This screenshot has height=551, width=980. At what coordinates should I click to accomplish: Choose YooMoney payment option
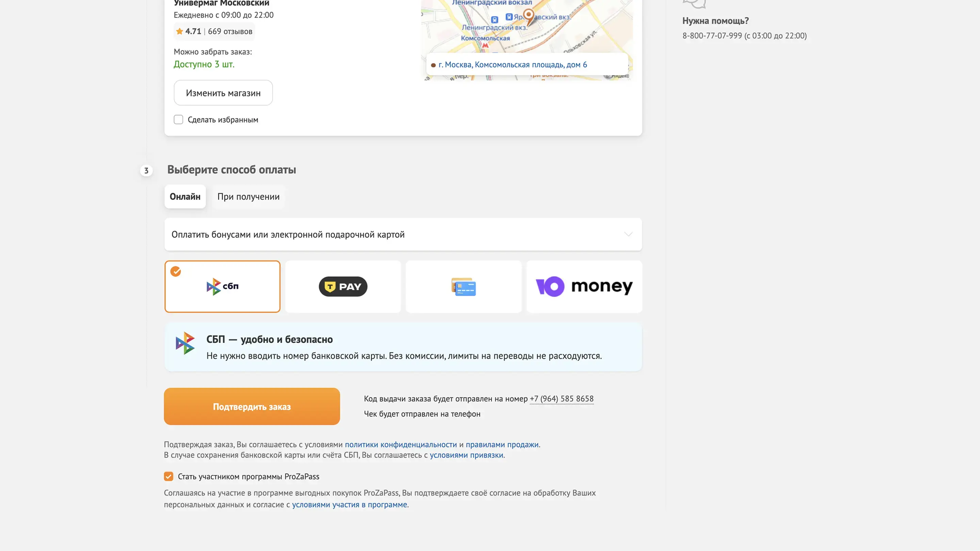pos(584,286)
